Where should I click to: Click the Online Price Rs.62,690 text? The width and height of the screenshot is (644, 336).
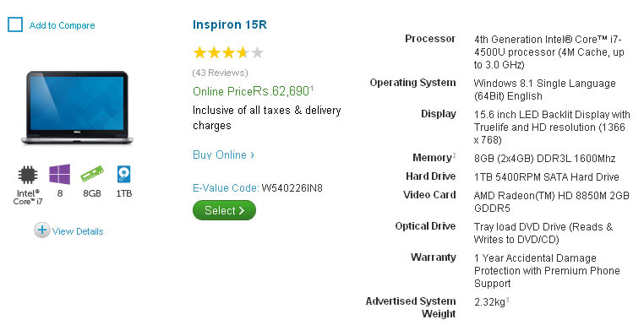pyautogui.click(x=252, y=91)
